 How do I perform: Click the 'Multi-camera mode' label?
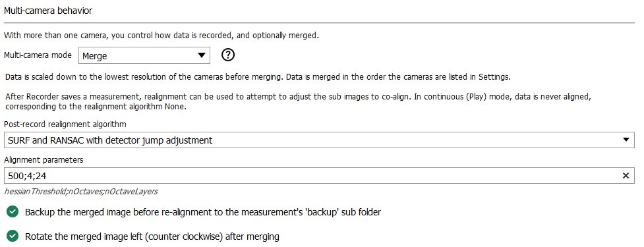[38, 55]
